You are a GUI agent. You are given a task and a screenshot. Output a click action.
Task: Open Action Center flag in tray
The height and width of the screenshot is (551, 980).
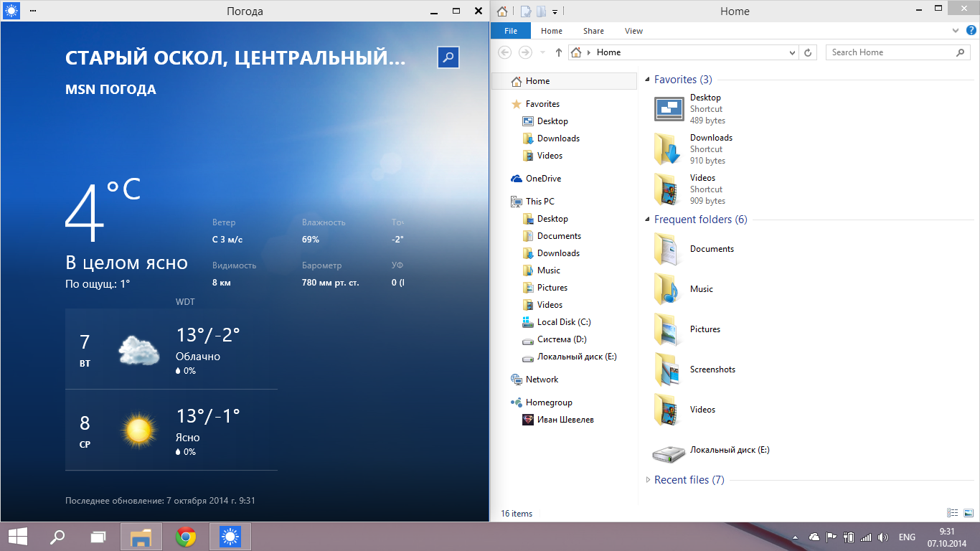[831, 537]
